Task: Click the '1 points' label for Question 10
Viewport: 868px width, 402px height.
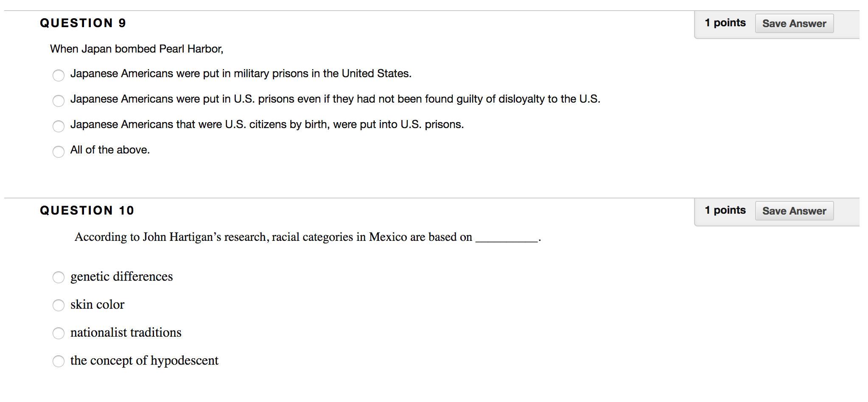Action: [x=725, y=210]
